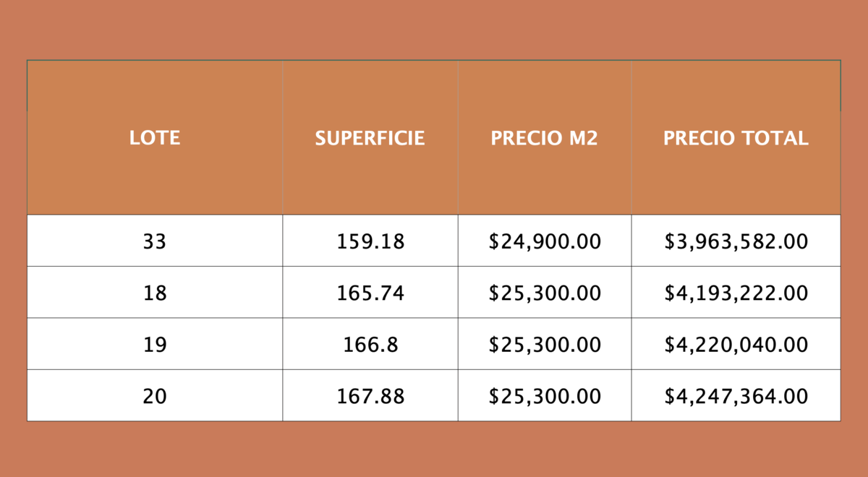Select the 167.88 surface cell

370,396
